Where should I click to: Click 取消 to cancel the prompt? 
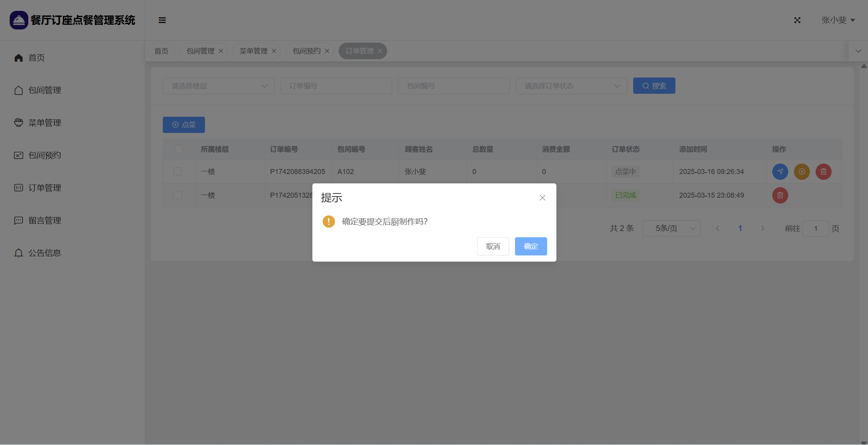pos(493,246)
